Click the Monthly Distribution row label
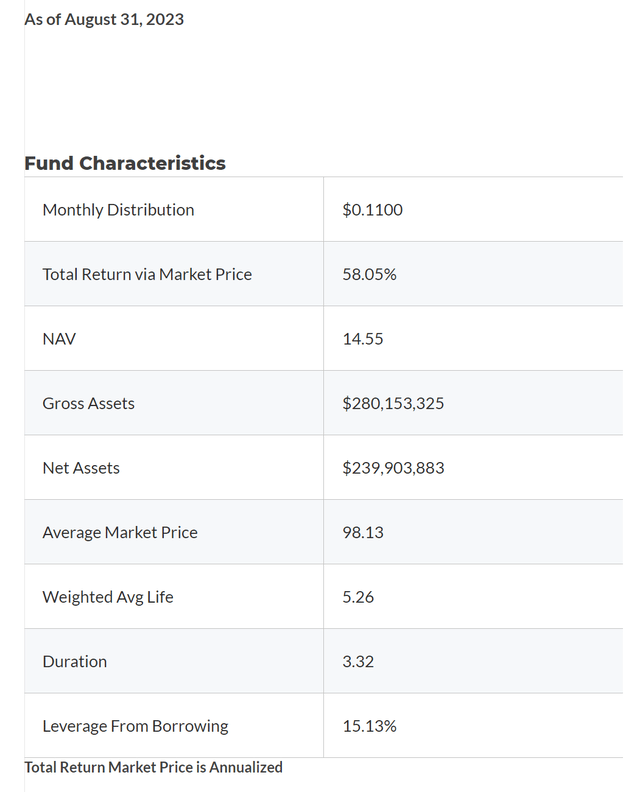This screenshot has width=640, height=792. tap(118, 210)
